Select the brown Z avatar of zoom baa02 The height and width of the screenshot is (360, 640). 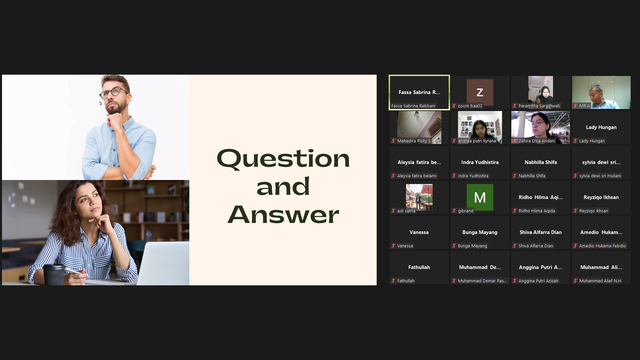point(480,92)
